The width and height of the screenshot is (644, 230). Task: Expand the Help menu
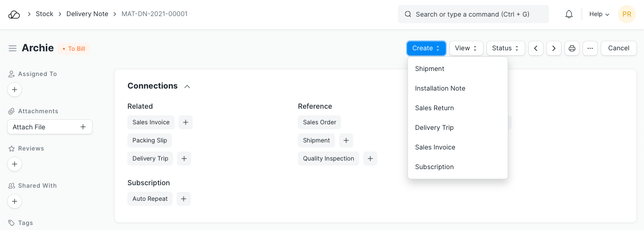point(599,14)
